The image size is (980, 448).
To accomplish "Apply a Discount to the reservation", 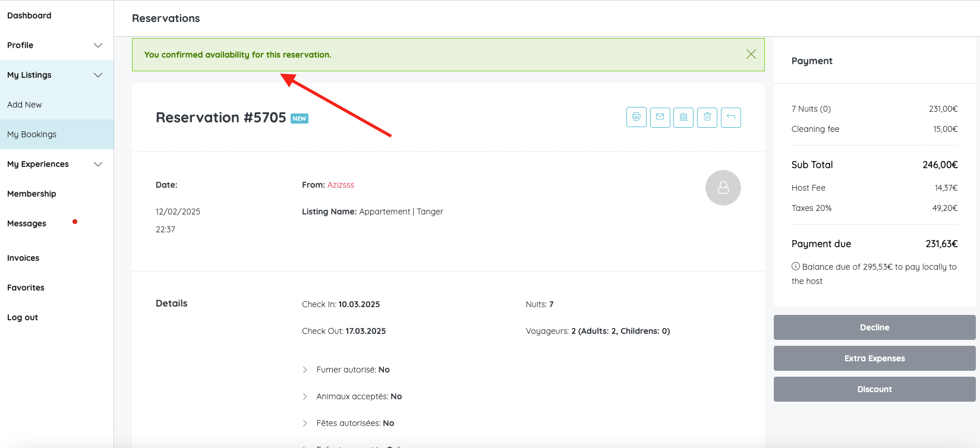I will [x=874, y=389].
